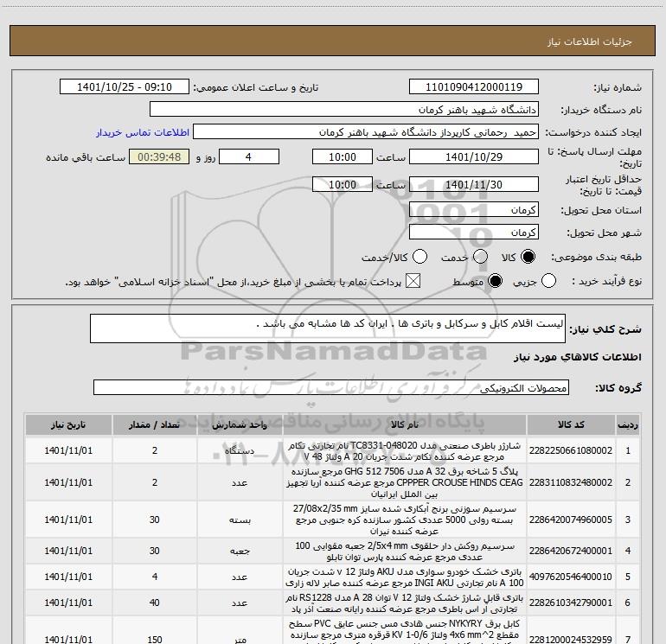
Task: Click the نام کالا column header
Action: coord(405,425)
